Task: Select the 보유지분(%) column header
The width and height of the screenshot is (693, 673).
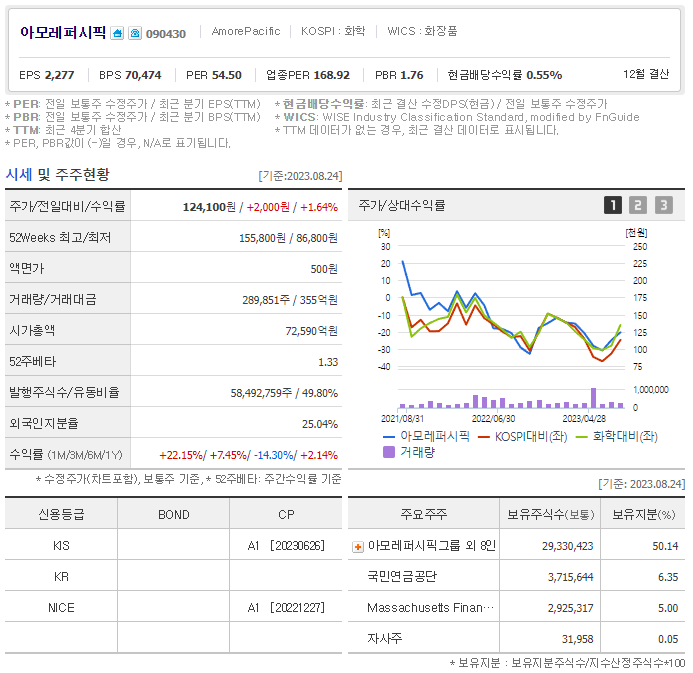Action: pos(643,514)
